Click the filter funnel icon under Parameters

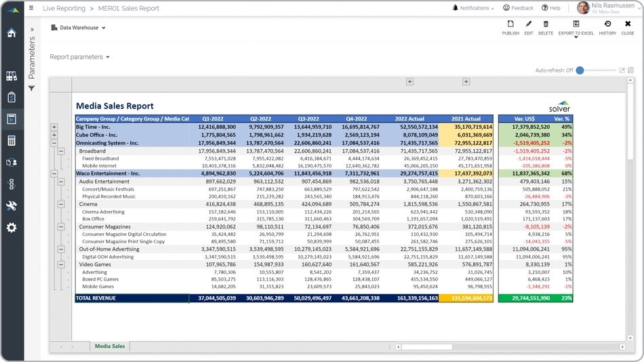click(31, 89)
